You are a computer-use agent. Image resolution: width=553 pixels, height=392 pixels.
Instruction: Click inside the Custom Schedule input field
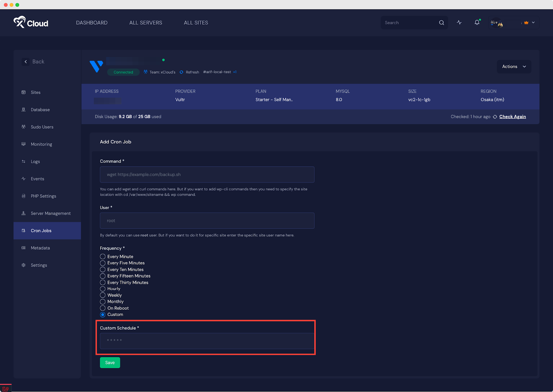tap(207, 341)
